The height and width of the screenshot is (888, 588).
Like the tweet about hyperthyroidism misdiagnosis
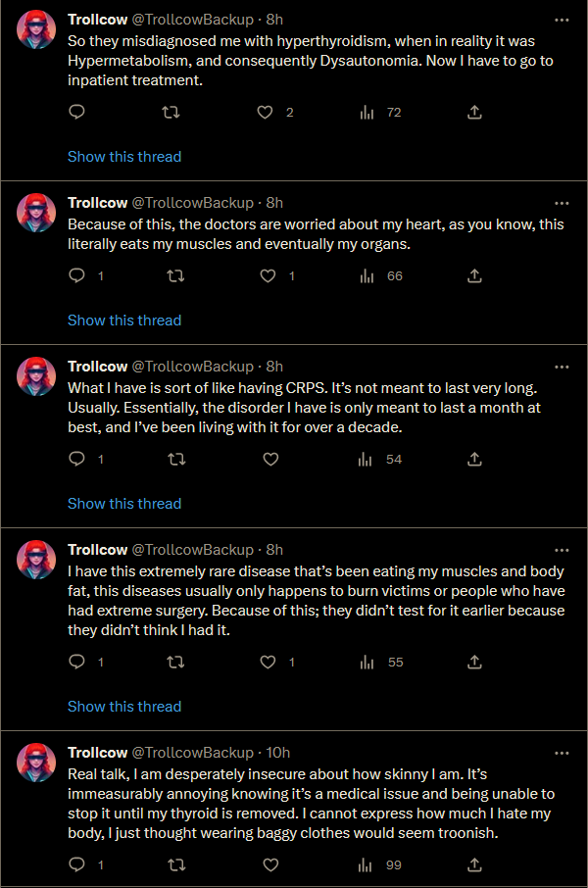(x=265, y=113)
